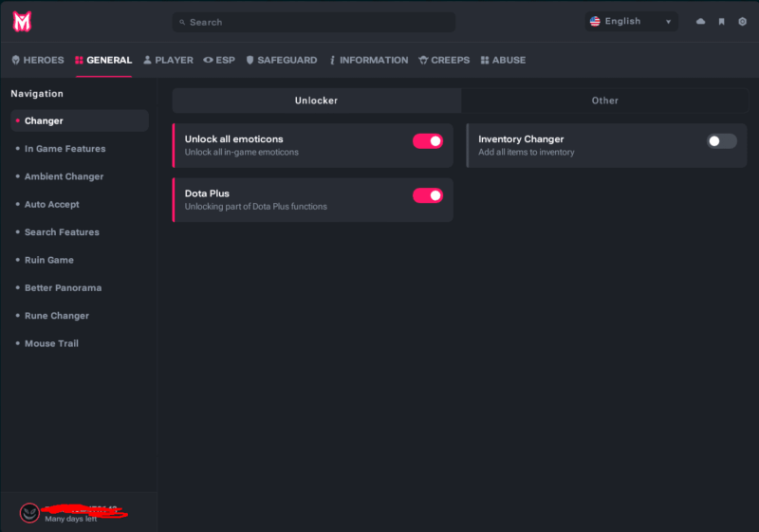The image size is (759, 532).
Task: Select the Unlocker sub-tab
Action: point(317,101)
